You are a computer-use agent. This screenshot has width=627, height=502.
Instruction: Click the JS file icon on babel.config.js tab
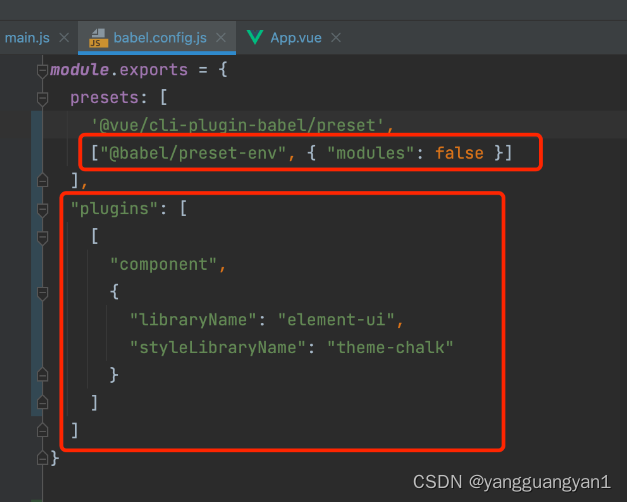[x=98, y=38]
